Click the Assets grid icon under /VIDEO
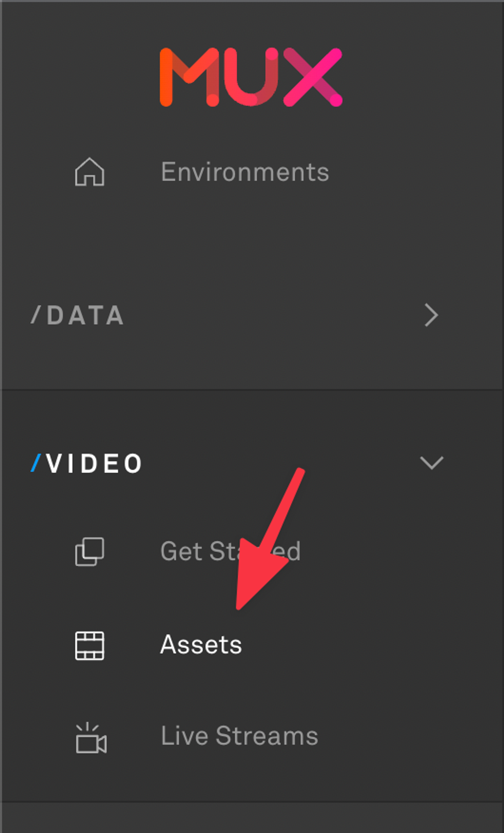504x833 pixels. pos(89,645)
